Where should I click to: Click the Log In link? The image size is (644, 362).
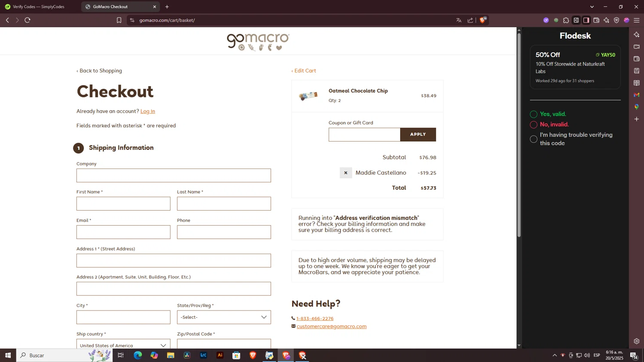(148, 111)
